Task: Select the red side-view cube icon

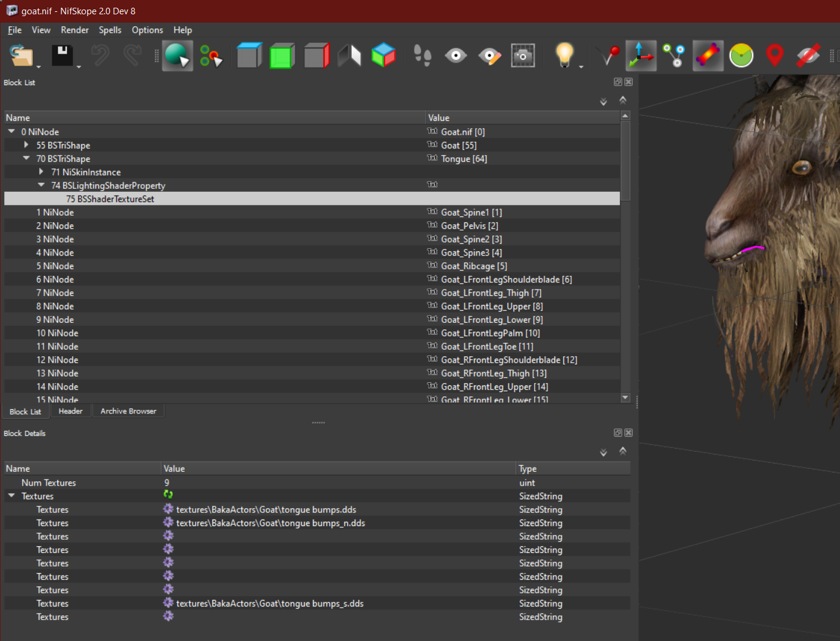Action: pyautogui.click(x=317, y=56)
